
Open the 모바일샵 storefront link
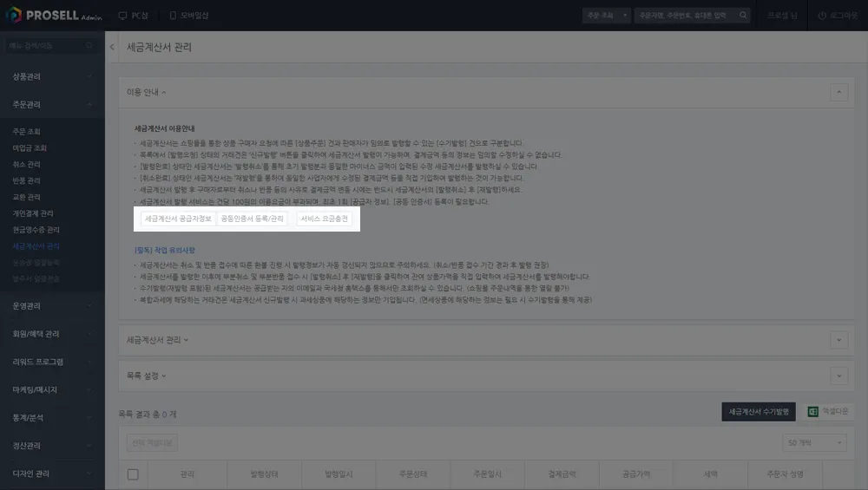coord(188,16)
